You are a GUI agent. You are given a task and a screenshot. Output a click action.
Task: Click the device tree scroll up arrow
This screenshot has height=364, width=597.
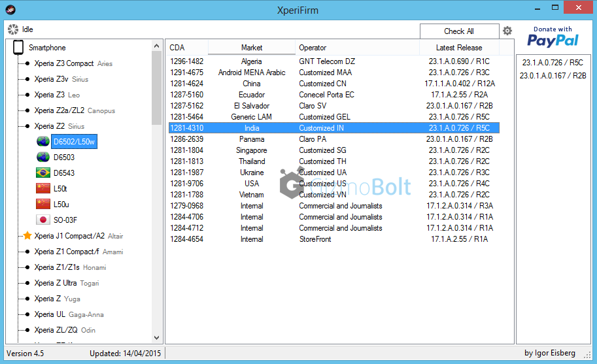click(x=156, y=46)
